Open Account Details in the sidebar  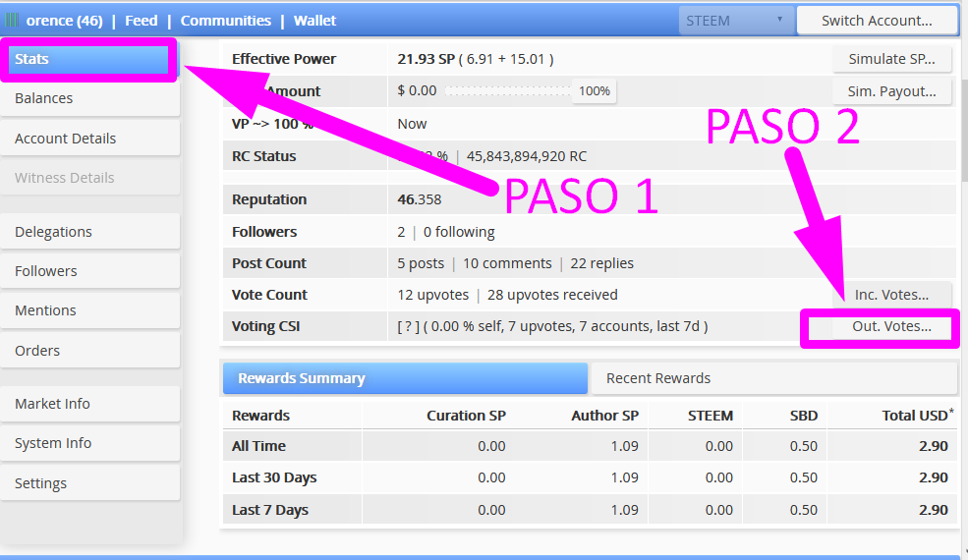coord(90,139)
